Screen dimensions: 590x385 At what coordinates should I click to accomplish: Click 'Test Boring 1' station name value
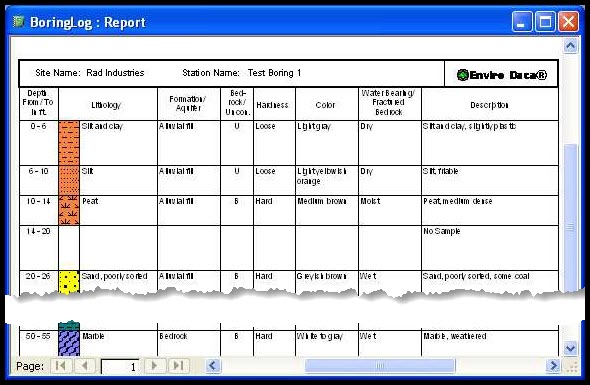[x=274, y=73]
